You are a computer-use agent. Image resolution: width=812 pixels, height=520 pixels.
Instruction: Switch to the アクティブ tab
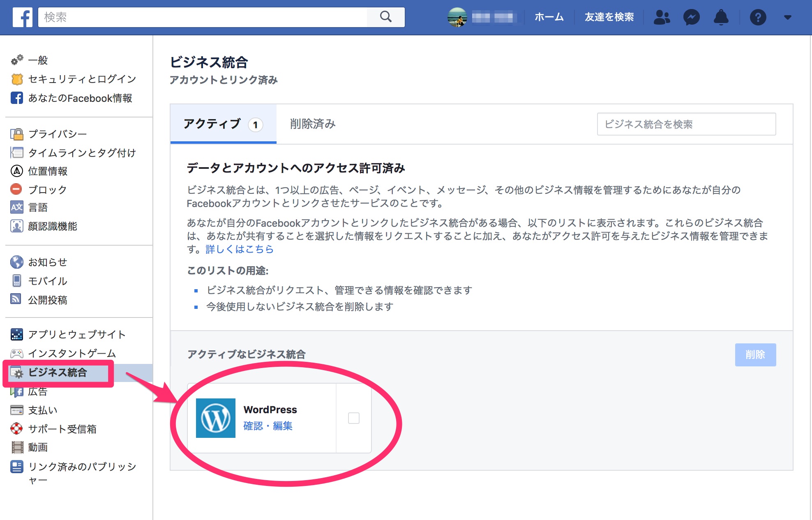[223, 124]
